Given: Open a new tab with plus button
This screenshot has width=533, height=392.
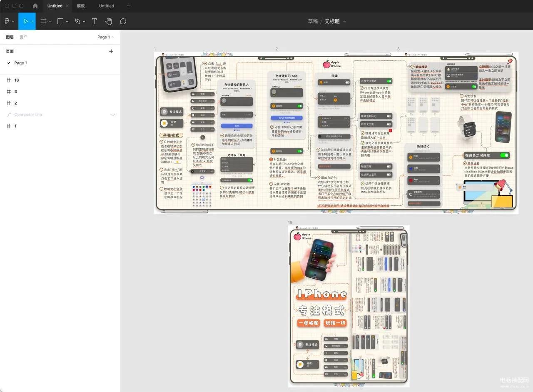Looking at the screenshot, I should pyautogui.click(x=129, y=6).
